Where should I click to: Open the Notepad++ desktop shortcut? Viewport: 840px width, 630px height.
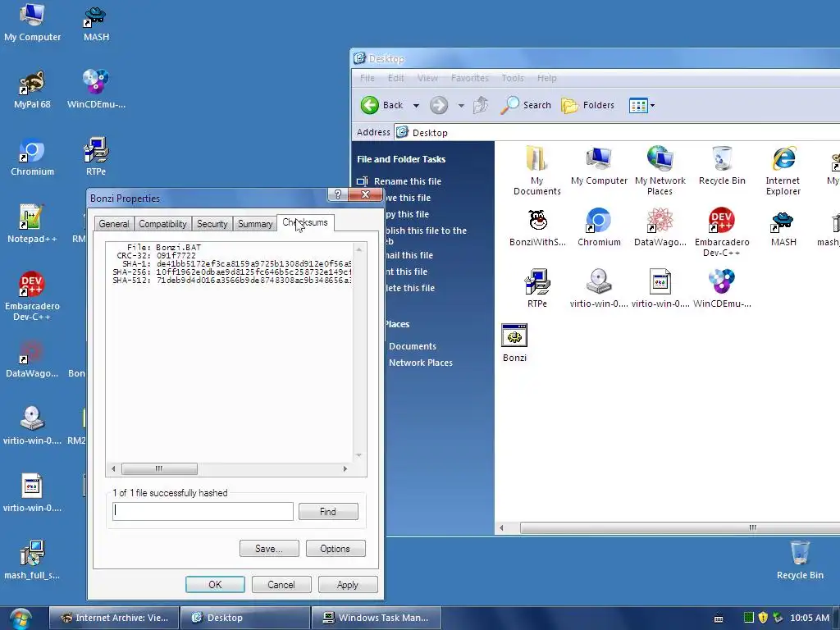(x=32, y=224)
